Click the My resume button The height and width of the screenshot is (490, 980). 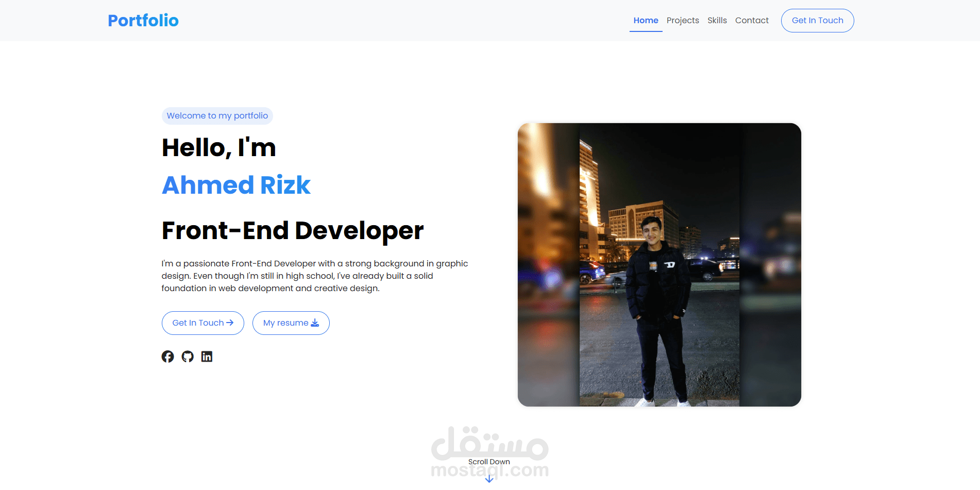pos(291,323)
